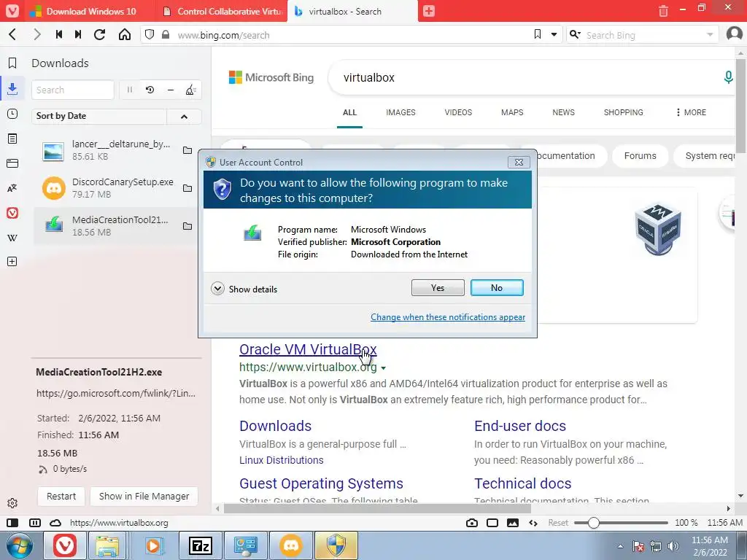Expand Show details in User Account Control

click(244, 289)
